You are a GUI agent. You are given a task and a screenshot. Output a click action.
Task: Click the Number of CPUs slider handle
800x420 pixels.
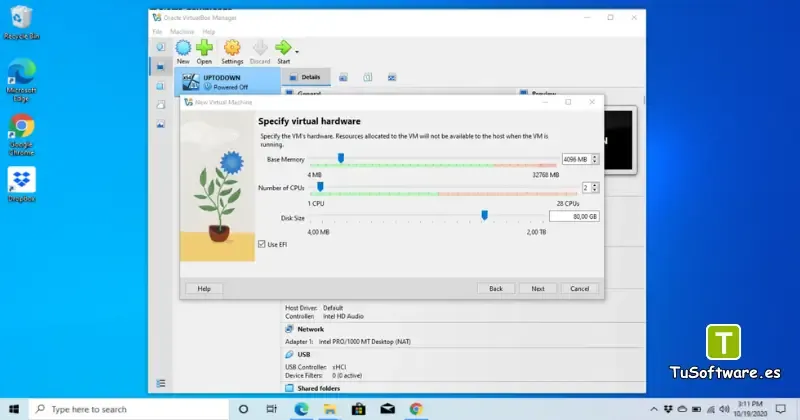point(320,187)
